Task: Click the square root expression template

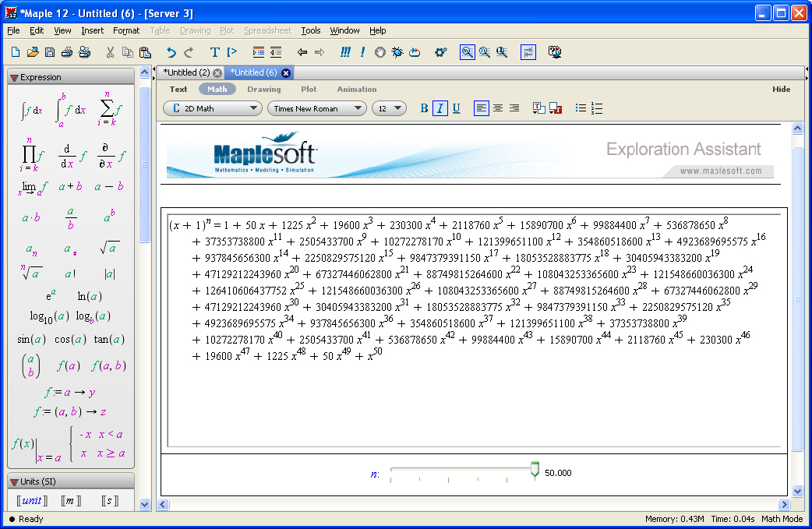Action: click(109, 249)
